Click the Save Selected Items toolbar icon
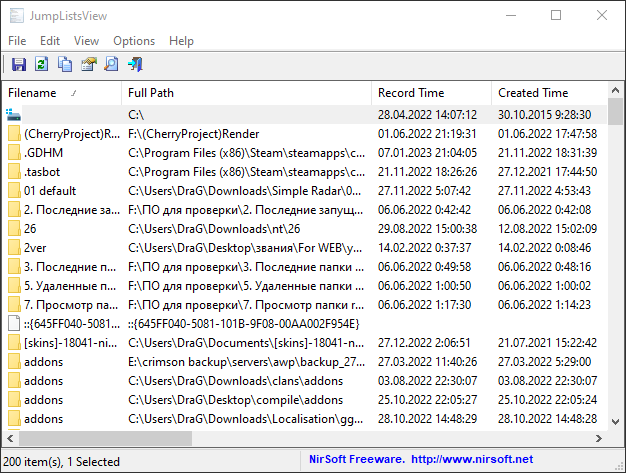The width and height of the screenshot is (626, 473). coord(18,65)
